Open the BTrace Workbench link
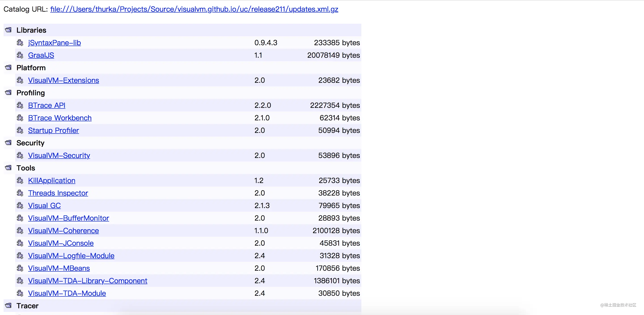 coord(60,118)
